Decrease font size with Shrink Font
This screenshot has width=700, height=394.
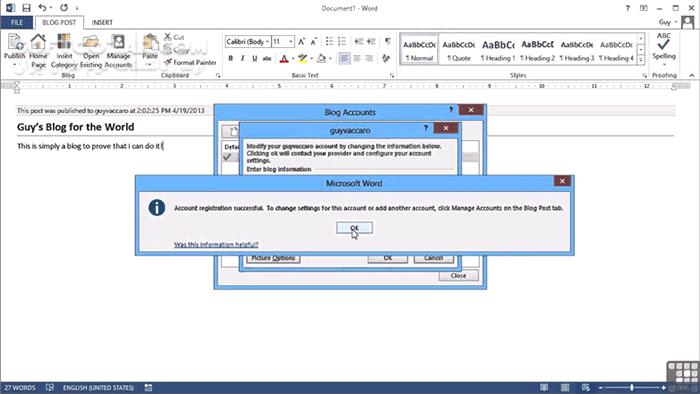pos(313,41)
